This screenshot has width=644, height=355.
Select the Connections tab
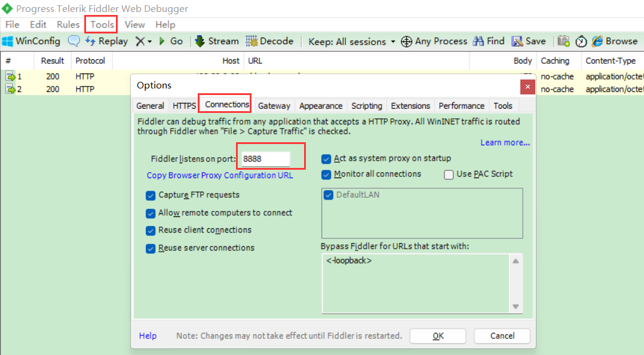[x=227, y=105]
